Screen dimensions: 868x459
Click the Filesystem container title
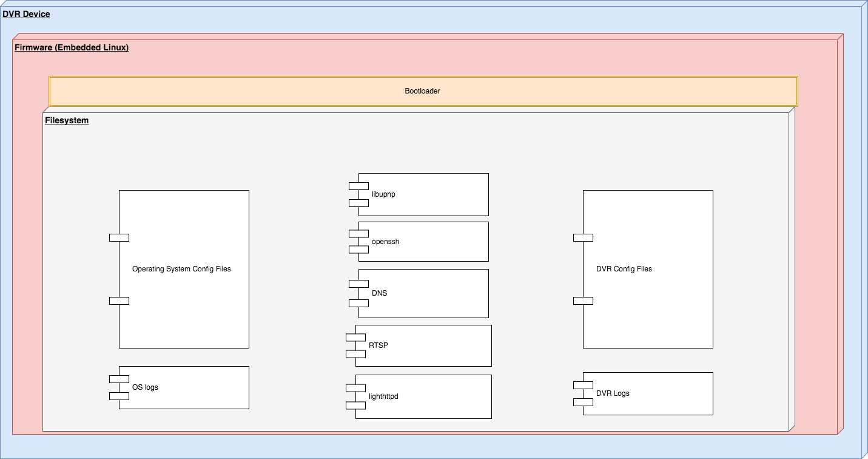tap(67, 120)
